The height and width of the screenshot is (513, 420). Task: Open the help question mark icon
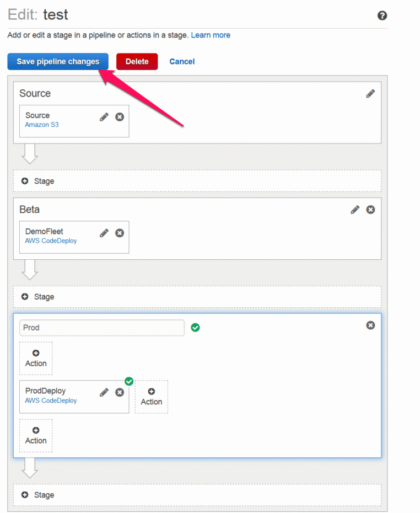(382, 15)
